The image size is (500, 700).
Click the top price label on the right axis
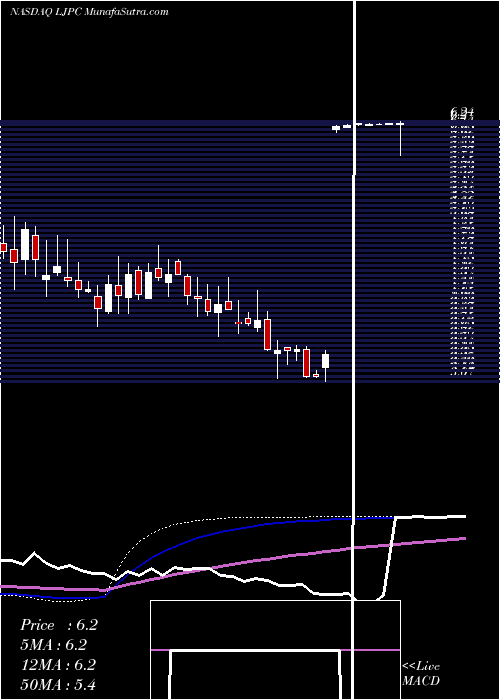pyautogui.click(x=462, y=111)
